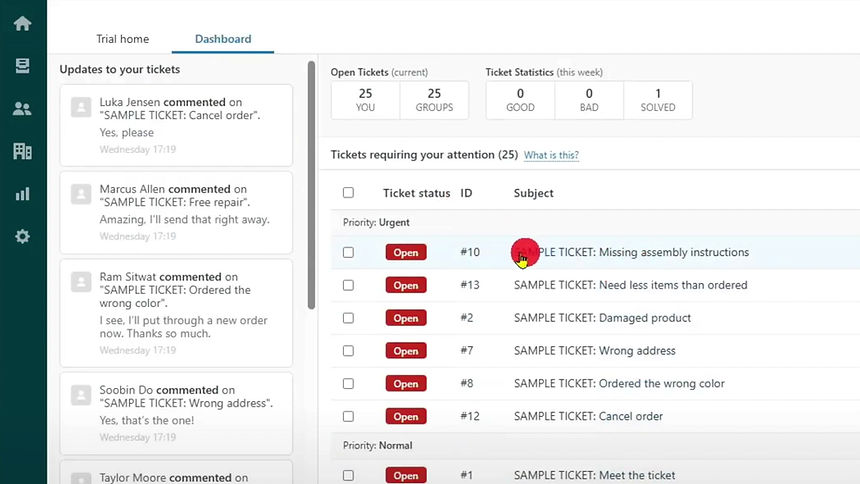Open the Organizations building icon

pyautogui.click(x=22, y=151)
